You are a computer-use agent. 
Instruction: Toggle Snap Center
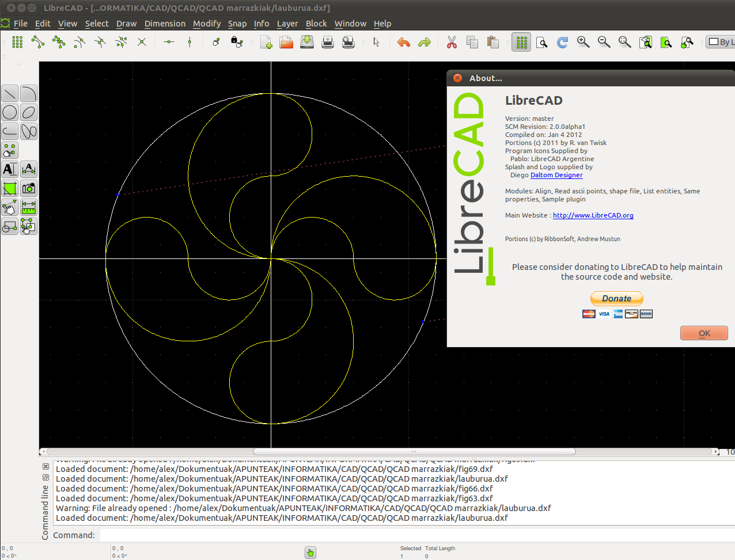79,42
